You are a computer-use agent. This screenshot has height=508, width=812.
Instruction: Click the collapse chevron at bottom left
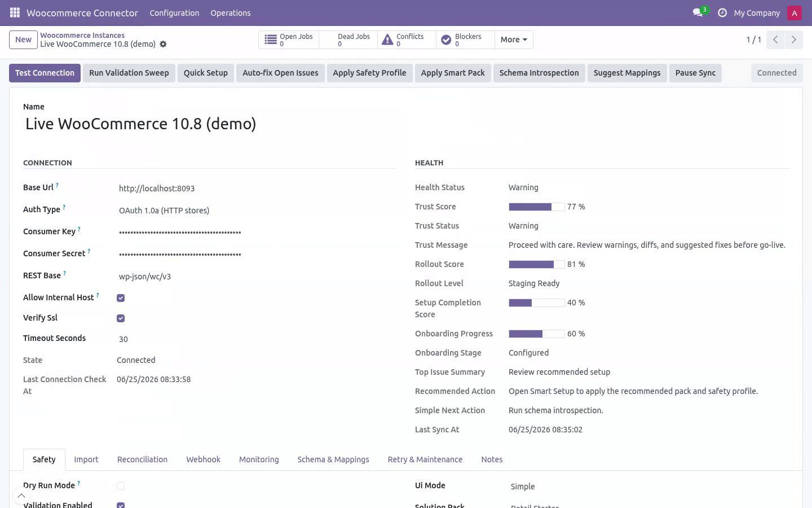click(21, 496)
